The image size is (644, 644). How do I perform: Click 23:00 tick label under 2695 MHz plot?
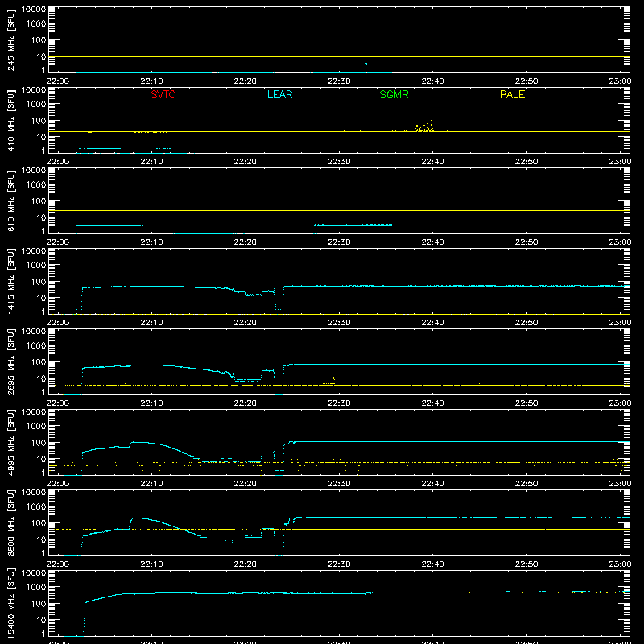point(620,403)
